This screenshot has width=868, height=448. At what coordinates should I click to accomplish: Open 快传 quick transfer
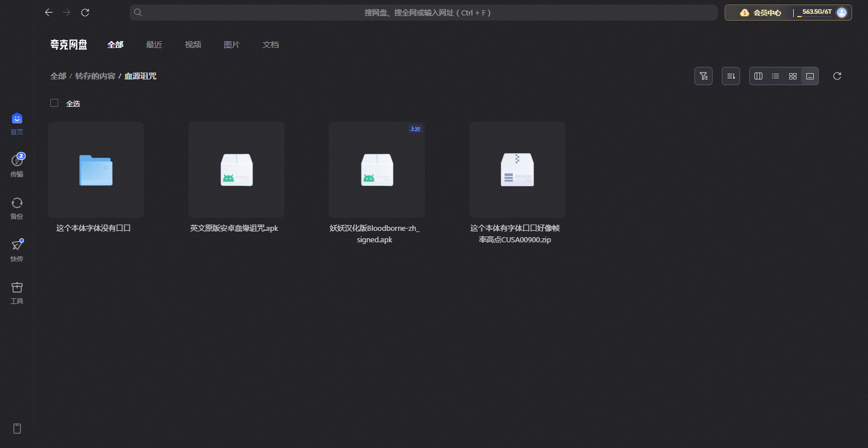[17, 251]
